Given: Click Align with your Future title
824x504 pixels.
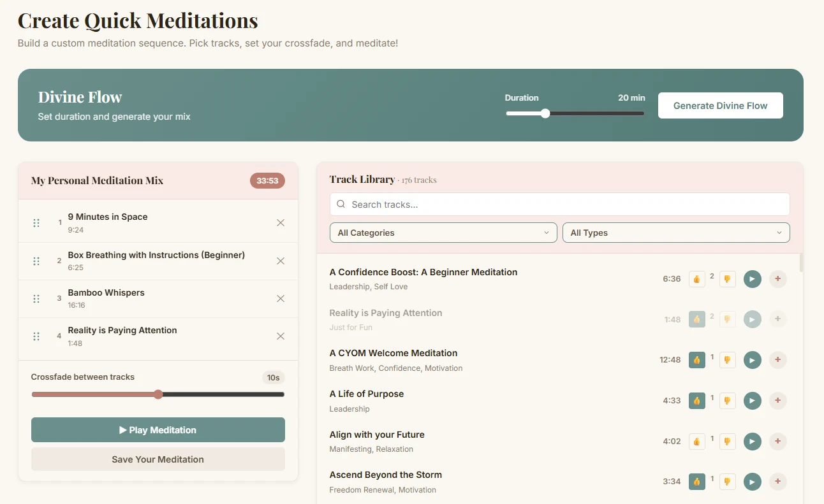Looking at the screenshot, I should tap(377, 435).
